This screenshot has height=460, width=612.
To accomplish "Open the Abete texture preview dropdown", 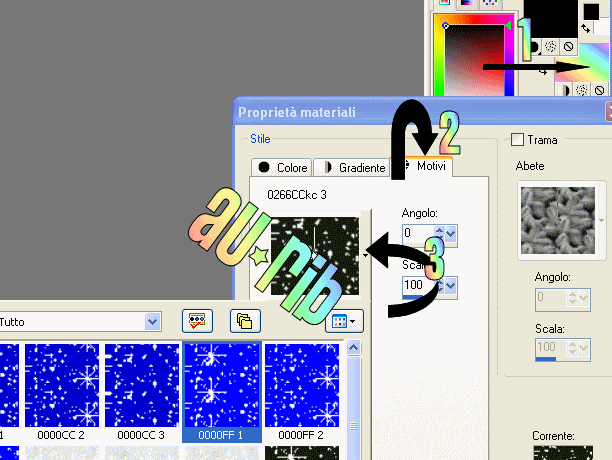I will 601,220.
